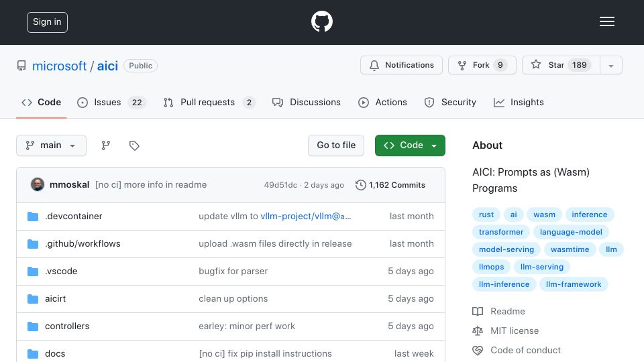Click the folder icon beside aicirt
Viewport: 644px width, 362px height.
click(x=33, y=299)
